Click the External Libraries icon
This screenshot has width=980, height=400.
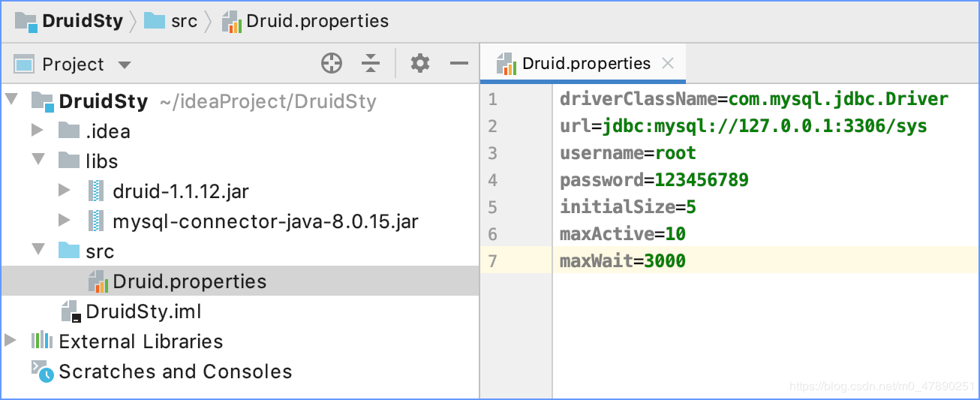pyautogui.click(x=41, y=341)
